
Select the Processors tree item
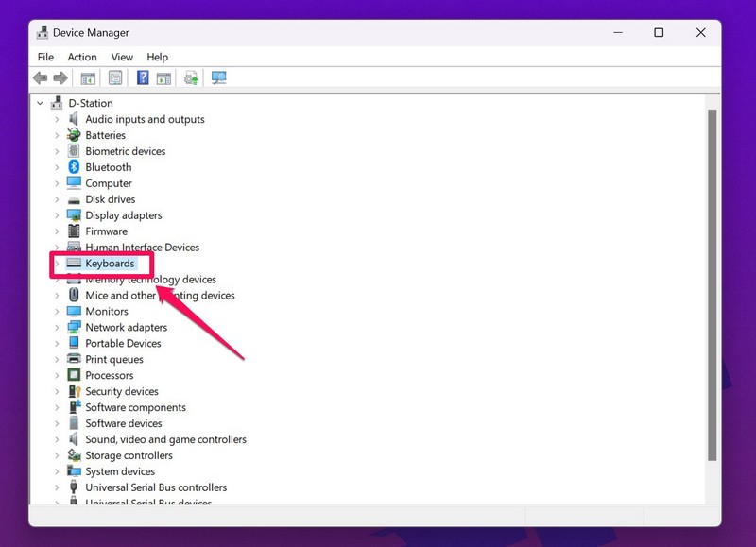coord(109,375)
